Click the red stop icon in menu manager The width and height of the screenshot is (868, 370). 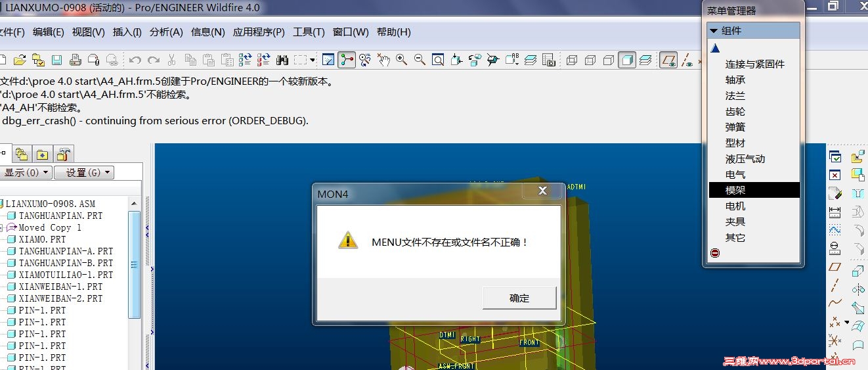(x=715, y=253)
